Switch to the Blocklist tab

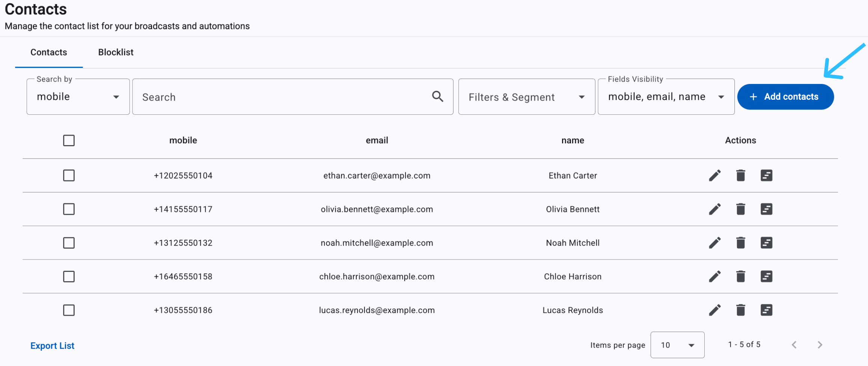116,52
